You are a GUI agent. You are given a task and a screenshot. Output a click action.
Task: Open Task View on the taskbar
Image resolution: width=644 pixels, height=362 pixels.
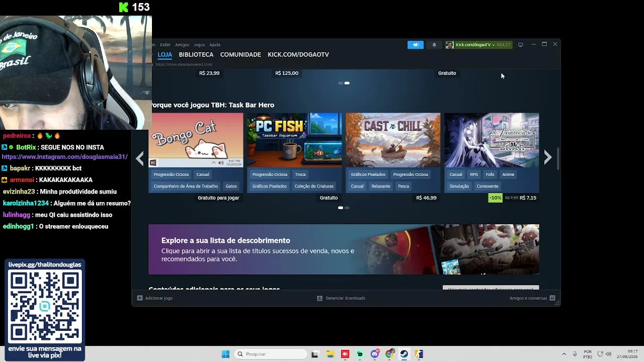(315, 354)
